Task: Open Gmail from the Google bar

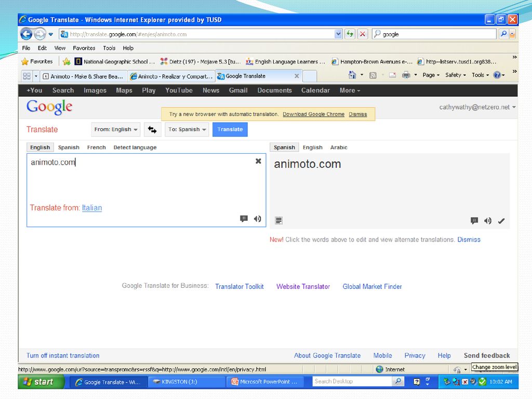Action: click(x=238, y=90)
